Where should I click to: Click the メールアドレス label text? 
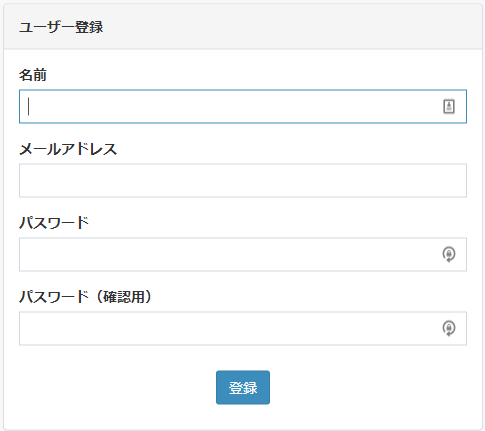pos(68,149)
